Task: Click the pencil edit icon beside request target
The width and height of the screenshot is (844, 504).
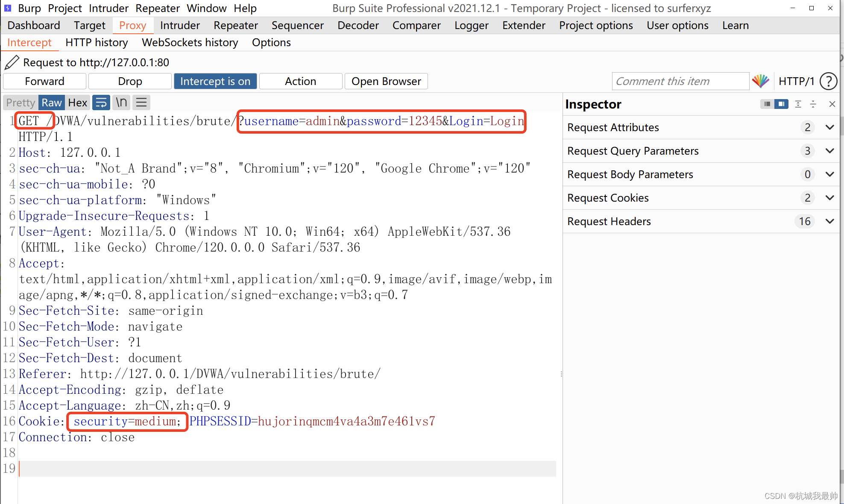Action: coord(12,62)
